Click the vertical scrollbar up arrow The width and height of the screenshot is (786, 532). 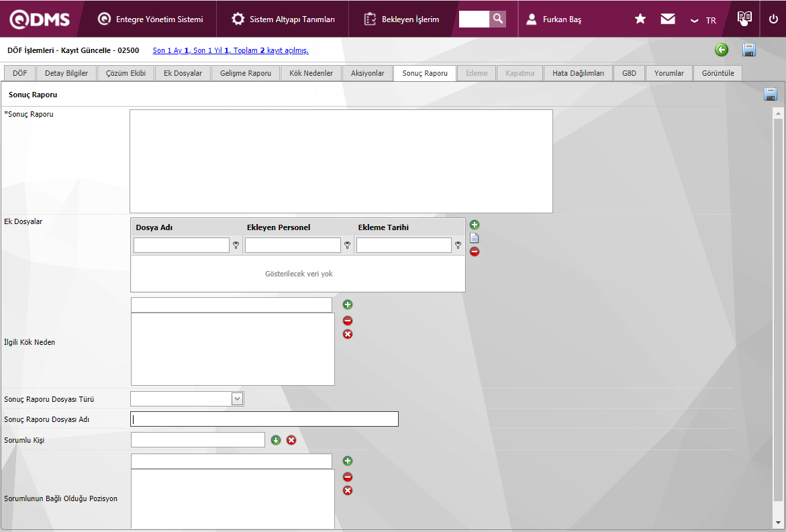[x=778, y=114]
